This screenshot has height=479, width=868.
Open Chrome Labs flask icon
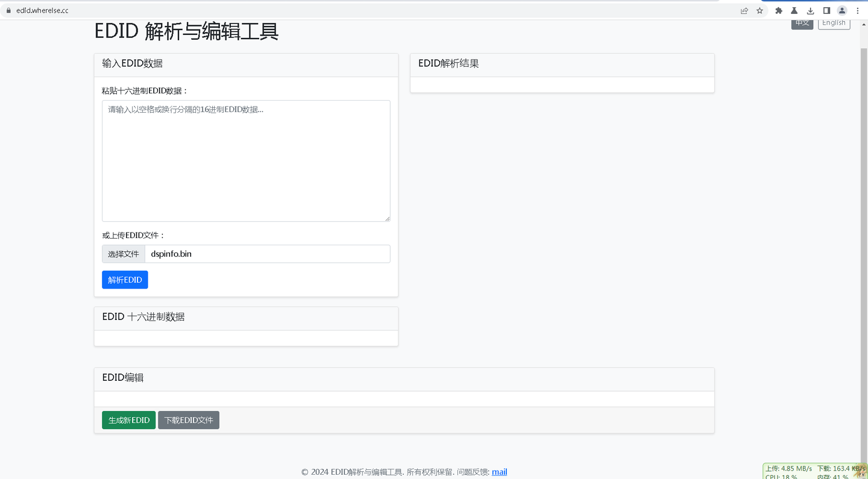click(x=794, y=11)
